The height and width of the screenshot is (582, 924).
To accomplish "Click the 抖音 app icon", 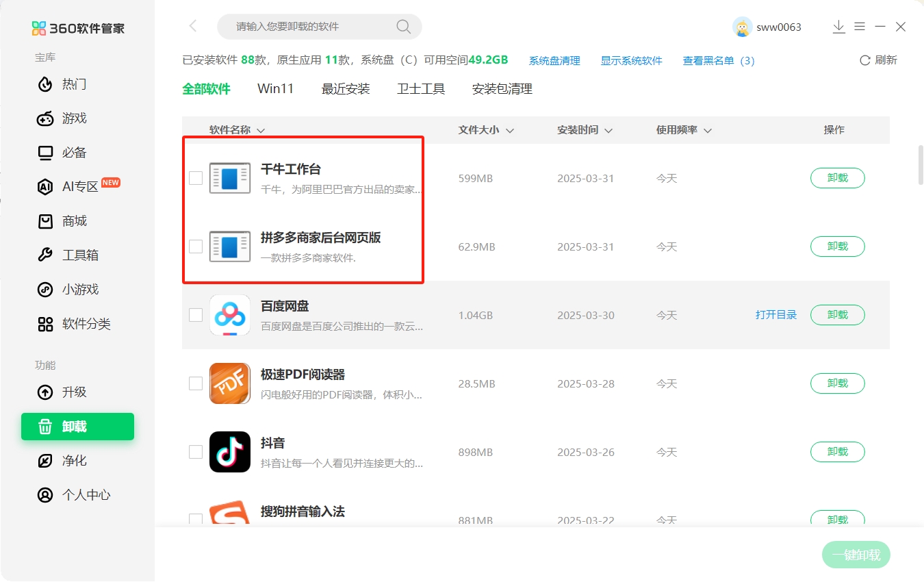I will pyautogui.click(x=230, y=452).
